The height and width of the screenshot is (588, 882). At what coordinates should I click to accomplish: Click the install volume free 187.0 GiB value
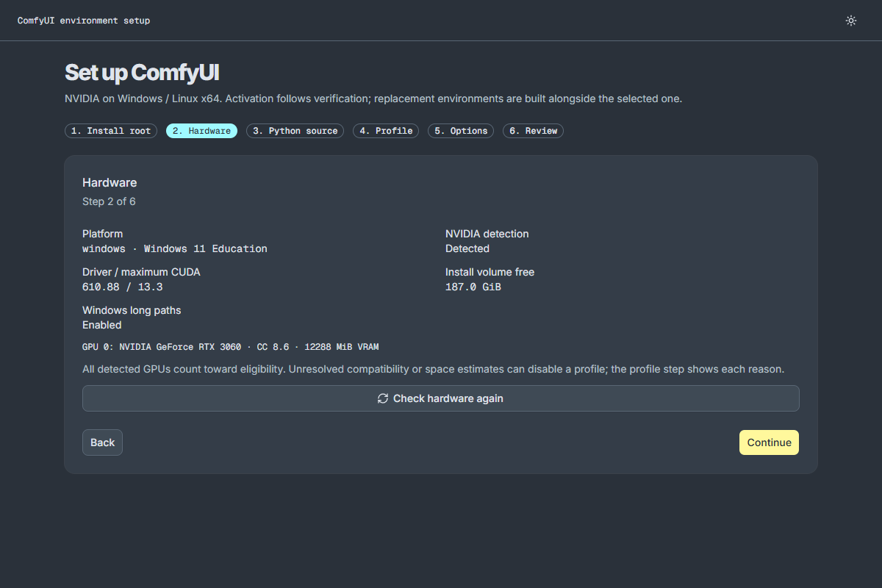tap(473, 287)
